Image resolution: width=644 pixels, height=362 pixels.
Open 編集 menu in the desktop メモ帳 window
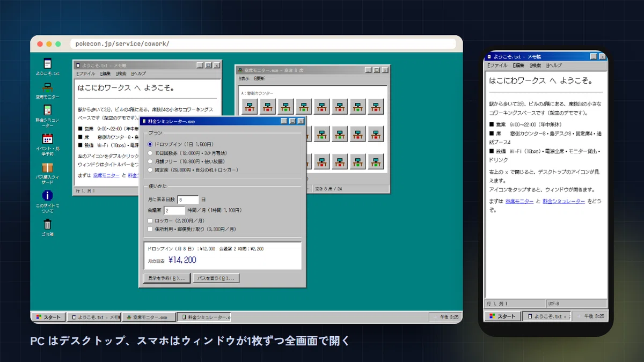pyautogui.click(x=105, y=73)
